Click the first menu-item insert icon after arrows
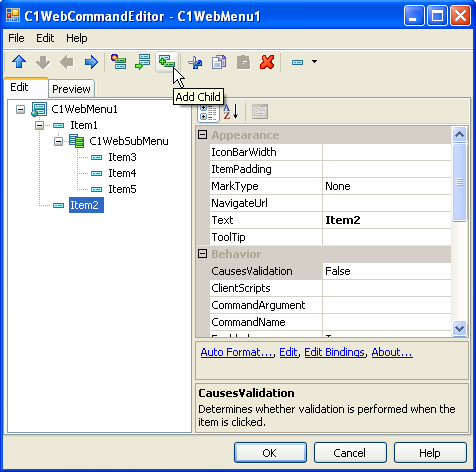 pyautogui.click(x=118, y=62)
